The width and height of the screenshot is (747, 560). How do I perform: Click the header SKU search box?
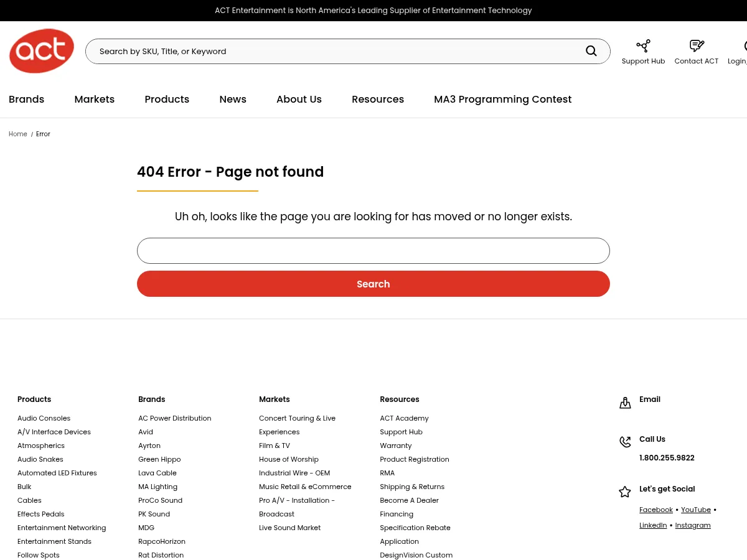click(336, 52)
